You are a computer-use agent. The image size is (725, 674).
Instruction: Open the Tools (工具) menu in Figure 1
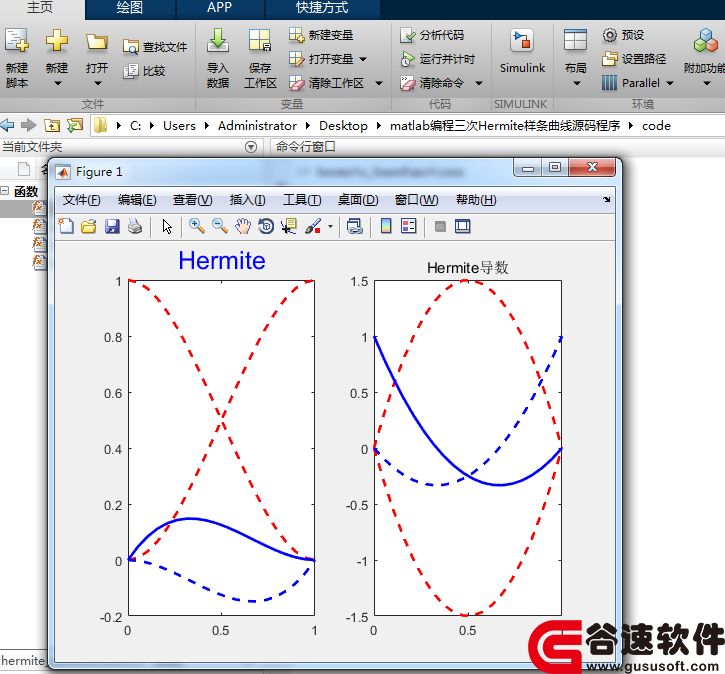point(302,200)
